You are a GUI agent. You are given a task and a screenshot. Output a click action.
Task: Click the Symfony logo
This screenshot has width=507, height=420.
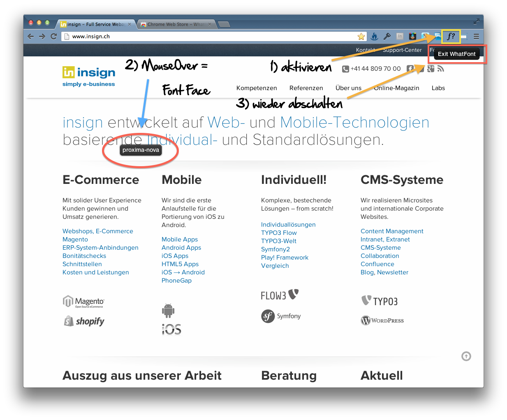[281, 316]
